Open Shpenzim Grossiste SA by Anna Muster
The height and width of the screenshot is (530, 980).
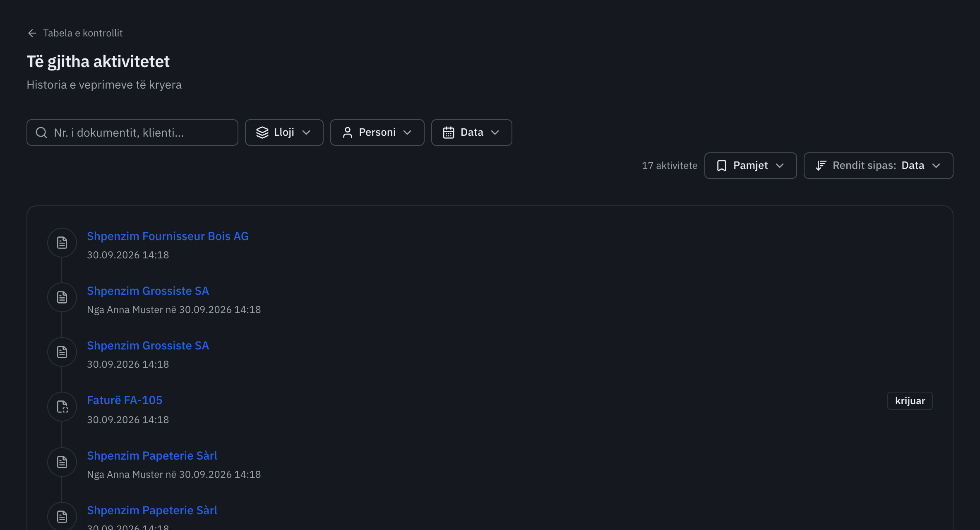[x=148, y=291]
